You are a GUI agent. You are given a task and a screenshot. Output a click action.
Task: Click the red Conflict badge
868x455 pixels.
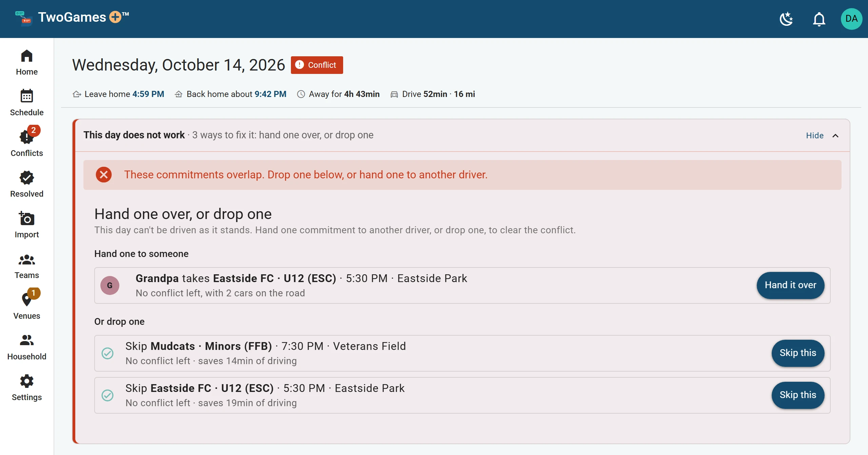[317, 65]
